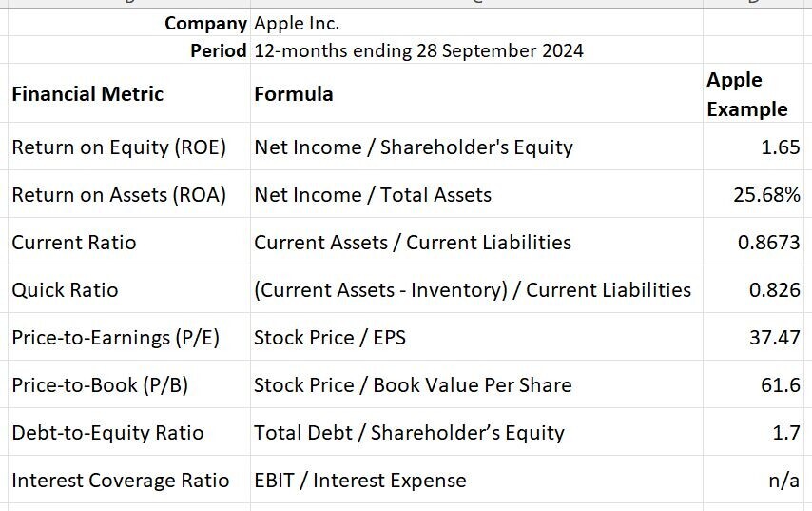Select the Current Ratio metric cell

coord(129,243)
